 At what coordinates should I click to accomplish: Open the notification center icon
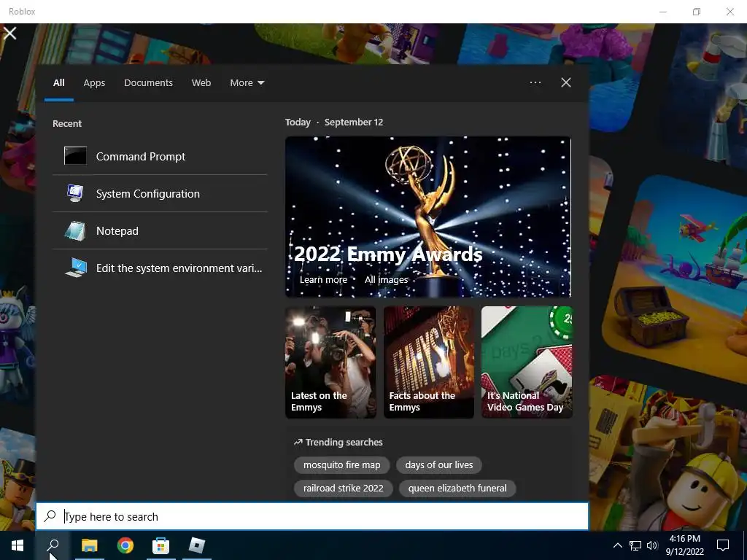[723, 545]
